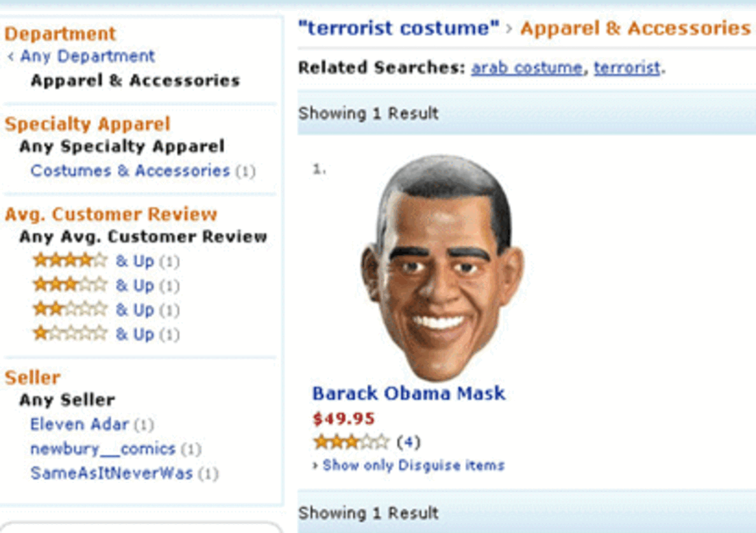Open the Barack Obama Mask product image
This screenshot has width=756, height=533.
[442, 268]
